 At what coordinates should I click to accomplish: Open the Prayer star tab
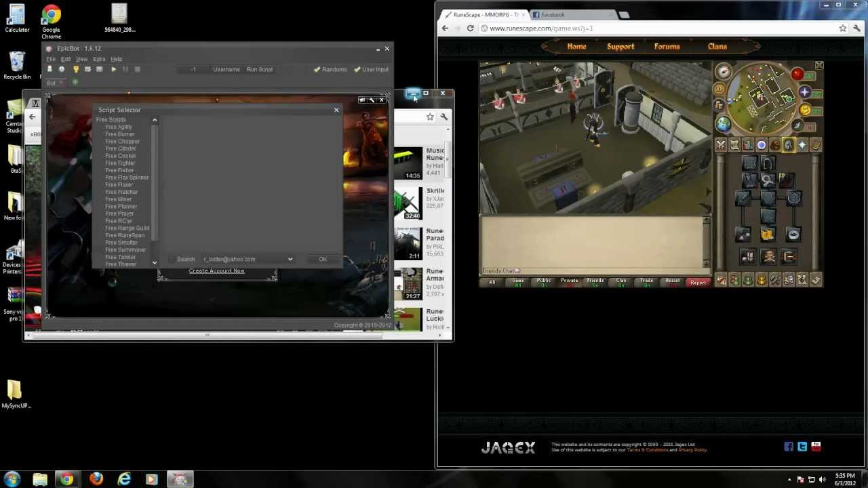(802, 145)
